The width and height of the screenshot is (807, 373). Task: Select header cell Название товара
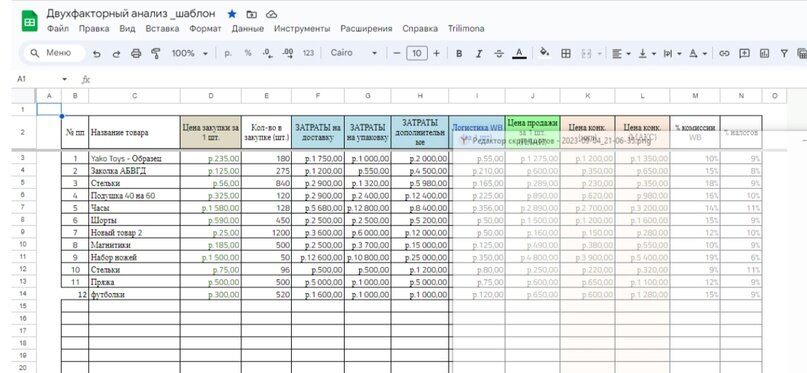(134, 133)
